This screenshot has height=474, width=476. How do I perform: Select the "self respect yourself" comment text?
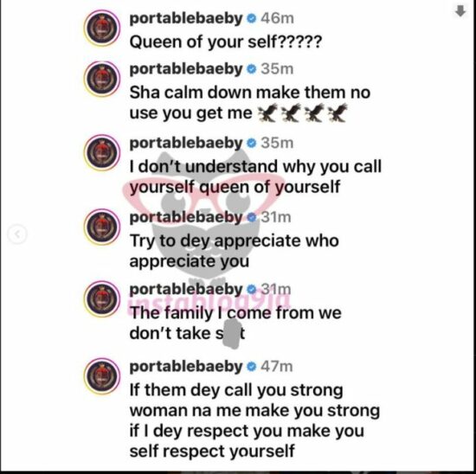pos(212,451)
